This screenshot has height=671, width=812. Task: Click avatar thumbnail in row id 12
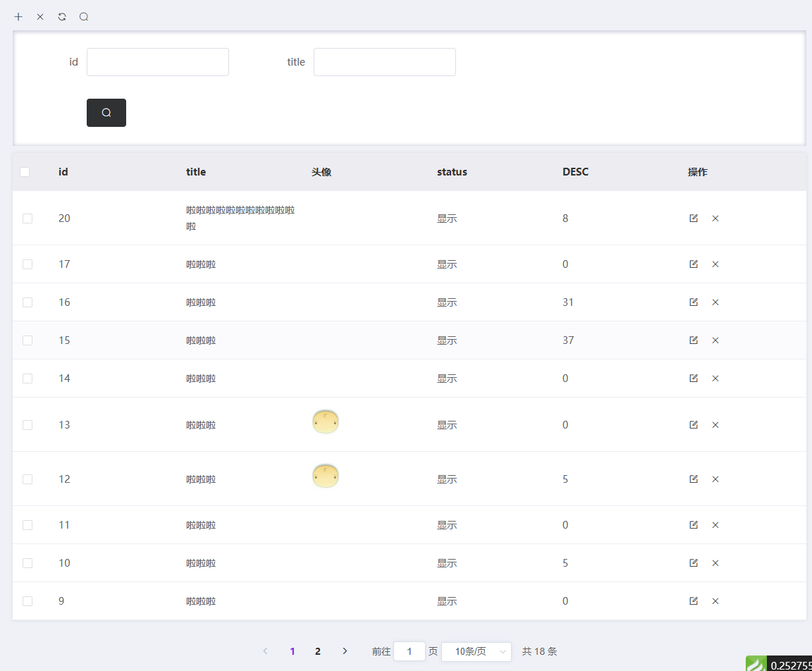point(325,476)
